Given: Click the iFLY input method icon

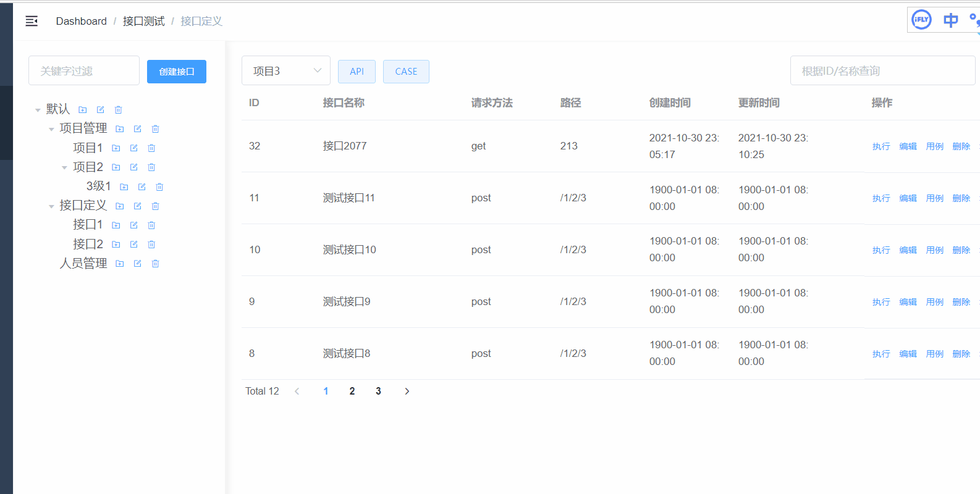Looking at the screenshot, I should [x=921, y=20].
